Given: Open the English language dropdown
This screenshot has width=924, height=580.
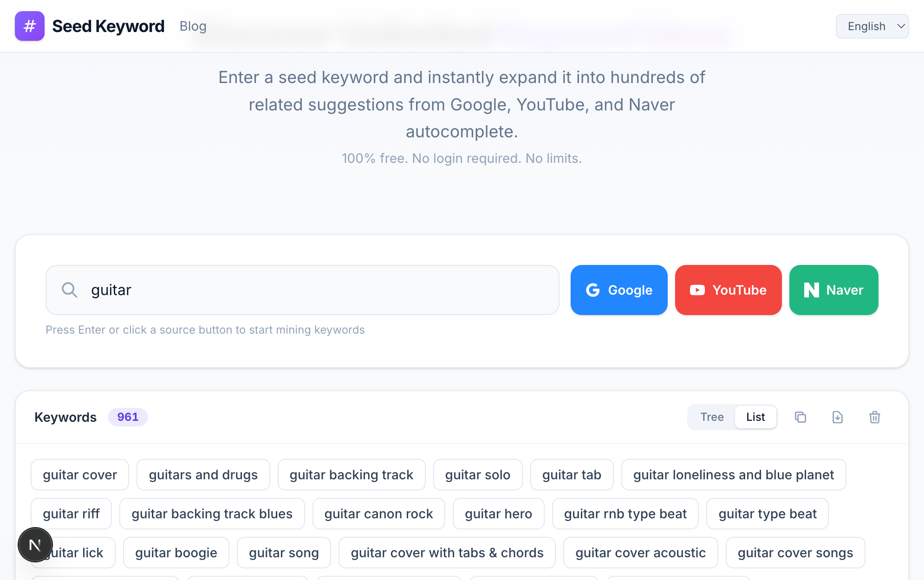Looking at the screenshot, I should [x=872, y=26].
